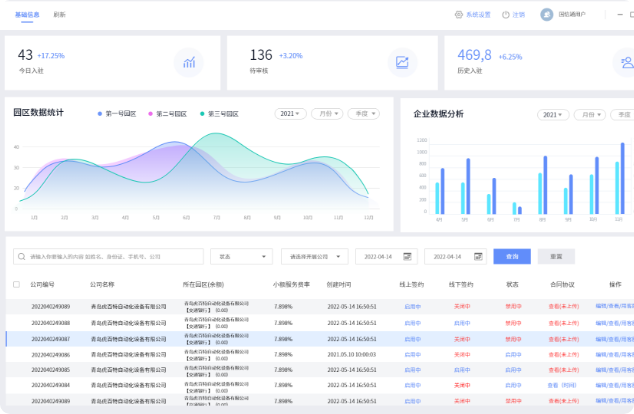The width and height of the screenshot is (634, 414).
Task: Click the search magnifier icon in search box
Action: tap(21, 256)
